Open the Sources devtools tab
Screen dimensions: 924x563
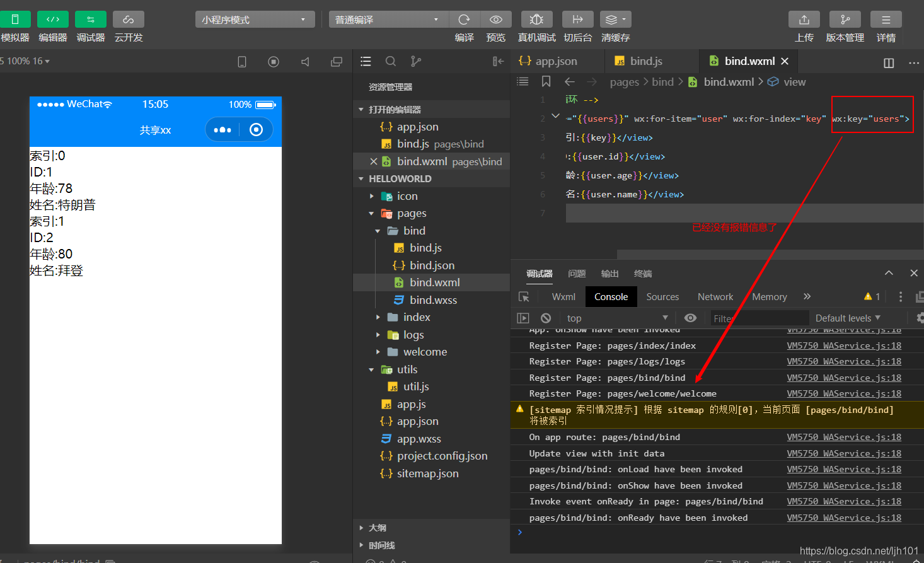662,297
